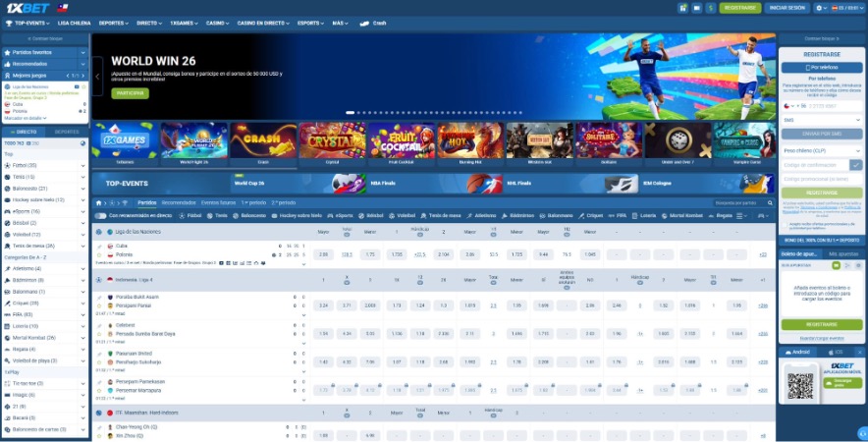The height and width of the screenshot is (442, 868).
Task: Open Vampire Curse game thumbnail
Action: tap(744, 144)
